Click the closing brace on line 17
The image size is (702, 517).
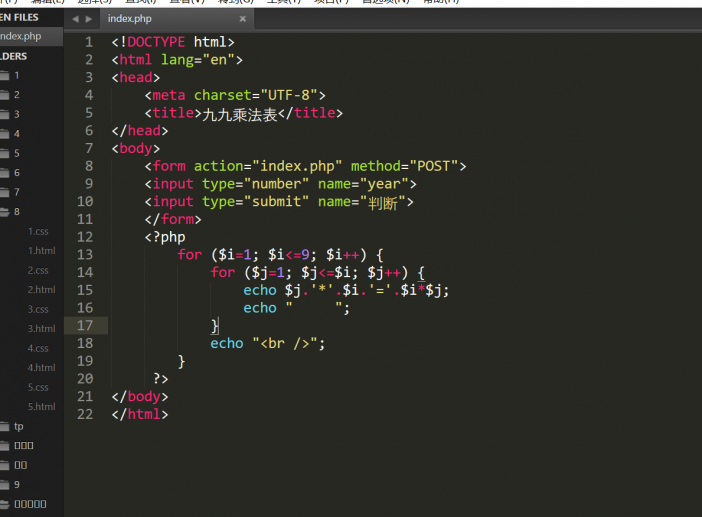click(x=215, y=326)
